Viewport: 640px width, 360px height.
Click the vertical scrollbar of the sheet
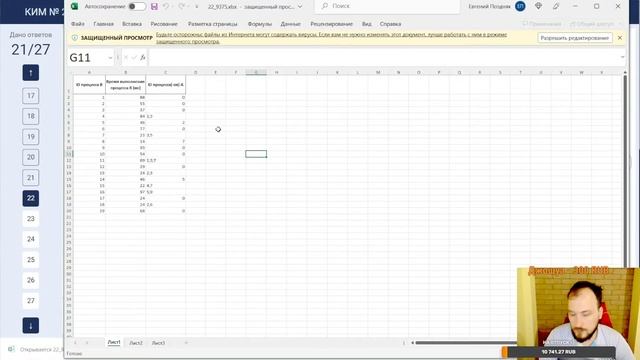[x=625, y=171]
